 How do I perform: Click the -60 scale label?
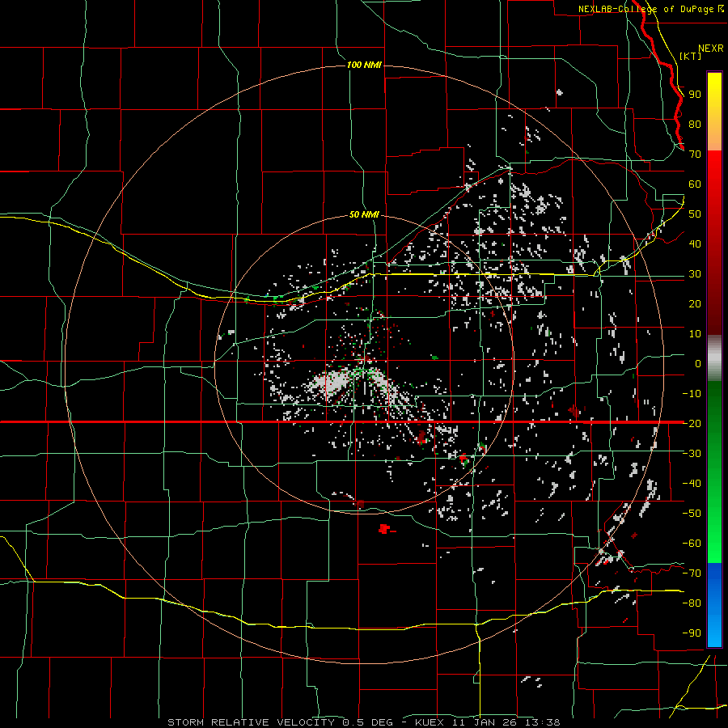click(x=692, y=544)
